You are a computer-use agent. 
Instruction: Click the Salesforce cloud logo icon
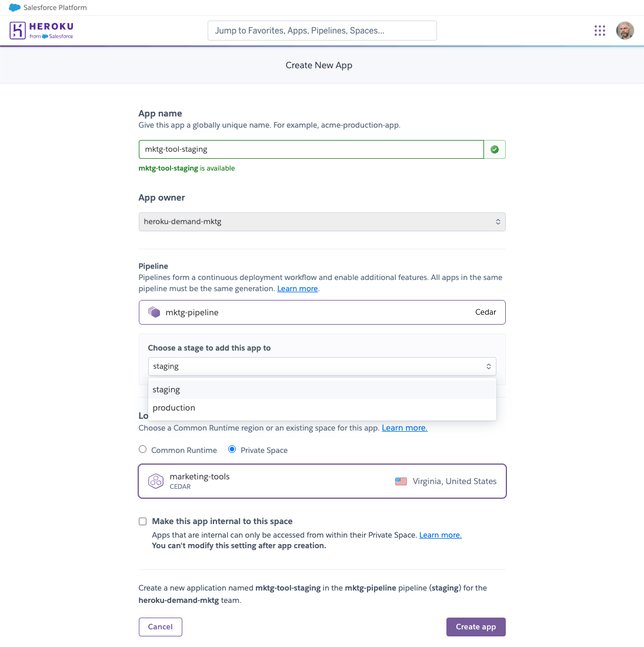click(x=15, y=8)
